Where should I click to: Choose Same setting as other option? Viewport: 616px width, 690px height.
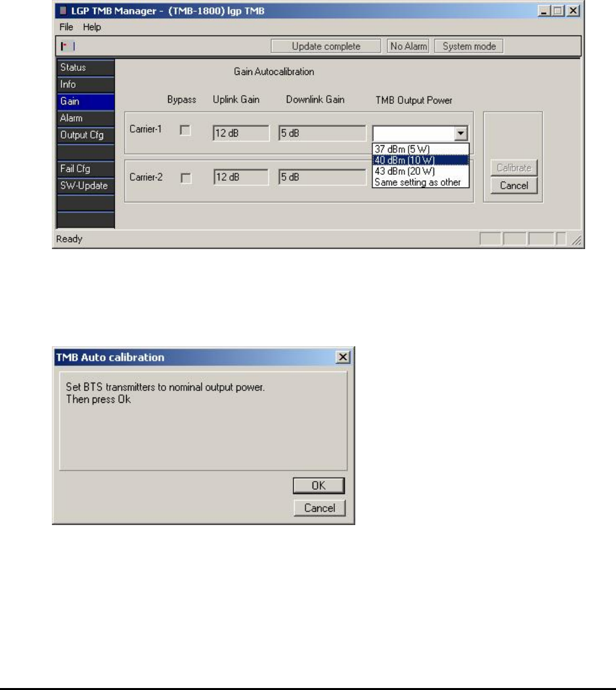420,182
